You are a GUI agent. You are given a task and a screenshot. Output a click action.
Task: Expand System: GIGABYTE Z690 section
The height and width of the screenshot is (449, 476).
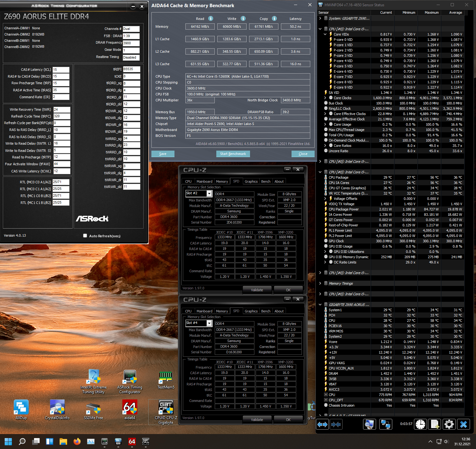[x=320, y=18]
